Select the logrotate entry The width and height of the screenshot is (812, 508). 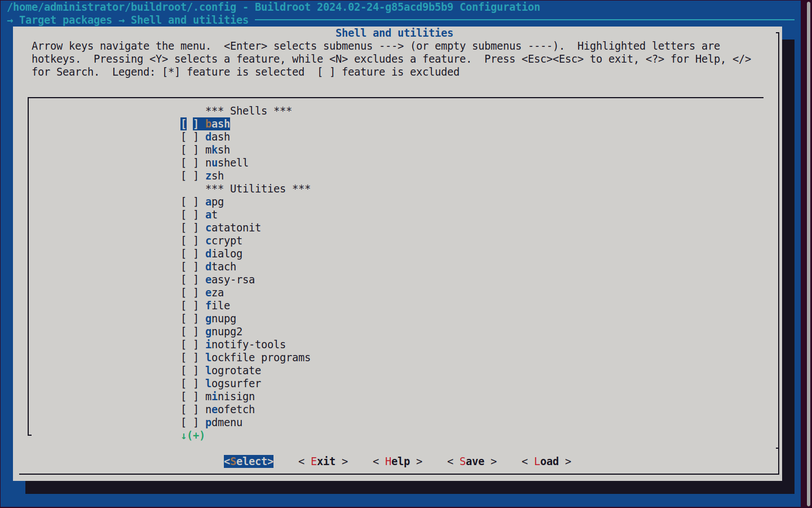[x=233, y=371]
